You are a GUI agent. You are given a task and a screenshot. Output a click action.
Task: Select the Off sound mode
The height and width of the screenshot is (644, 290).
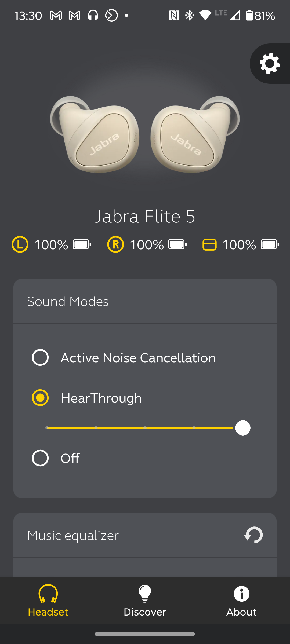[40, 458]
